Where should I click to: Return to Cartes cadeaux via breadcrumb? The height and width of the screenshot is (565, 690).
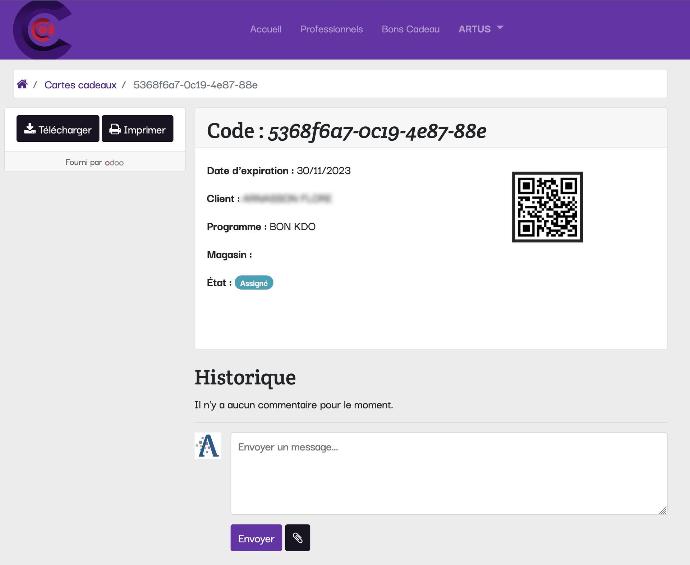(x=80, y=85)
